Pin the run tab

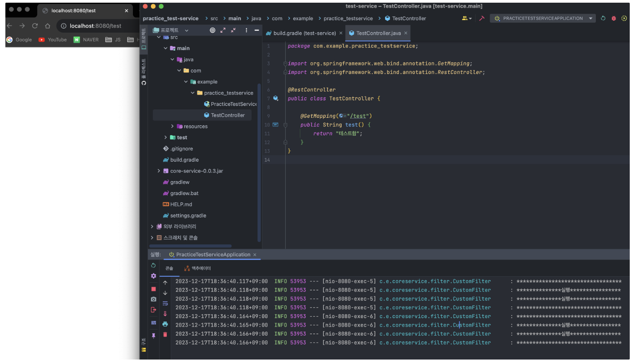[x=153, y=335]
